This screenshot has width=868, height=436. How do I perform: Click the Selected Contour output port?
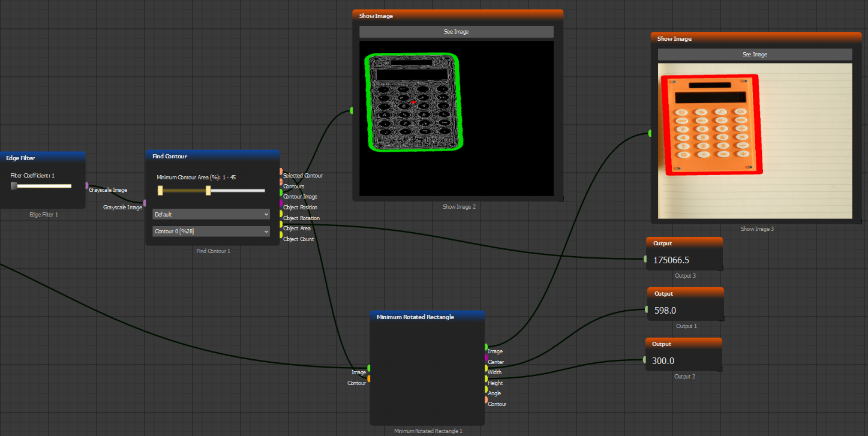click(281, 172)
